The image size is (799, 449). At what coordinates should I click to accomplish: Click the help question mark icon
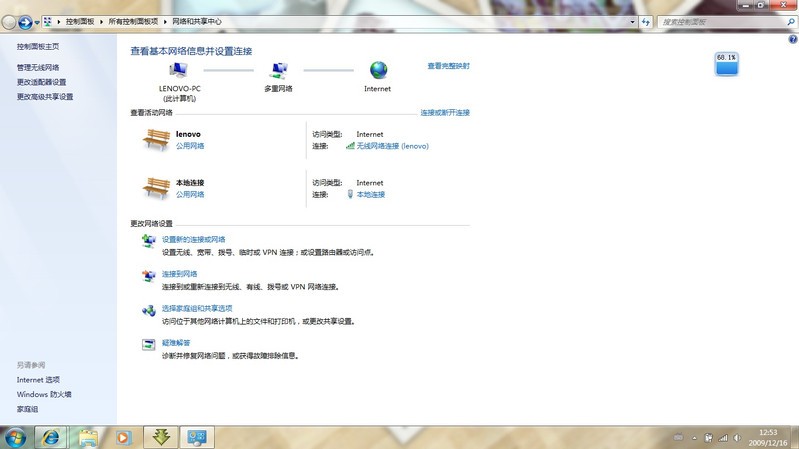pyautogui.click(x=792, y=39)
